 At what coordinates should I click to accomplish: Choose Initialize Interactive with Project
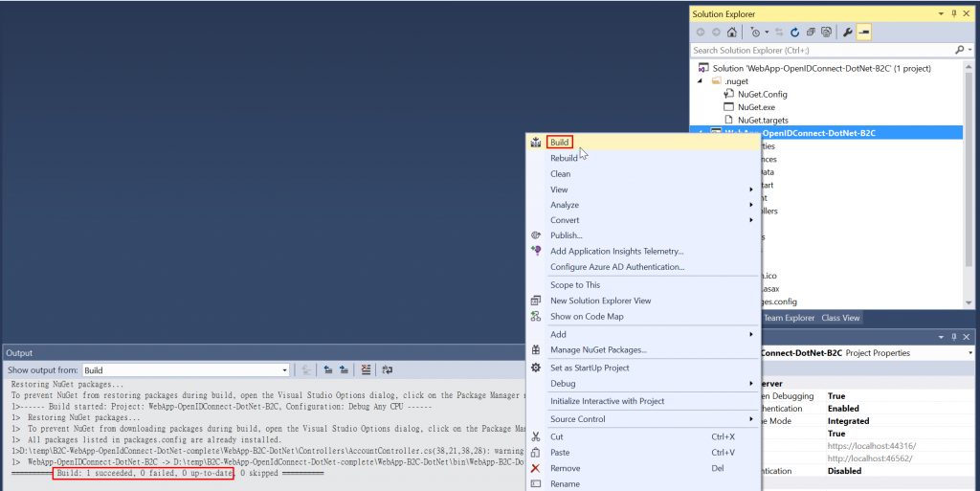point(607,401)
